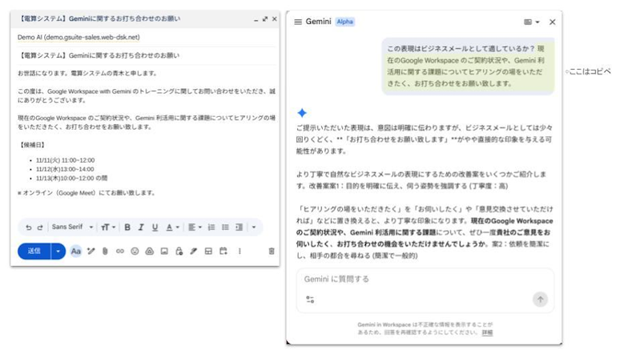Click the attach files paperclip icon
Image resolution: width=644 pixels, height=355 pixels.
105,251
